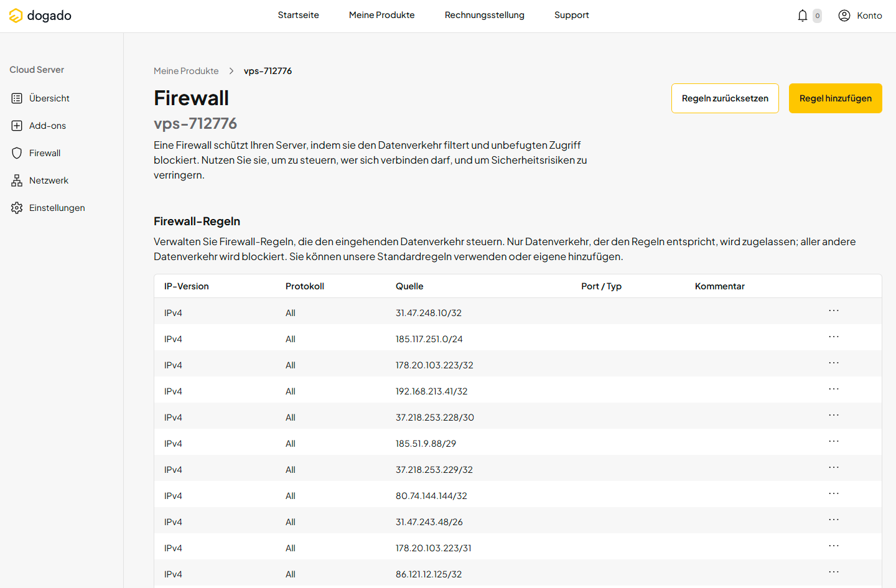
Task: Open the actions menu for rule 80.74.144.144/32
Action: (834, 493)
